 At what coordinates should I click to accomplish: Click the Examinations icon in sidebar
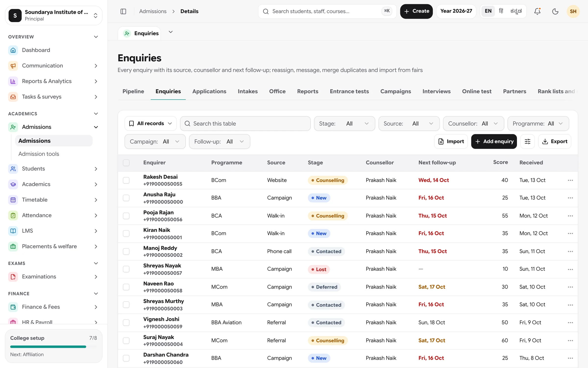click(13, 276)
